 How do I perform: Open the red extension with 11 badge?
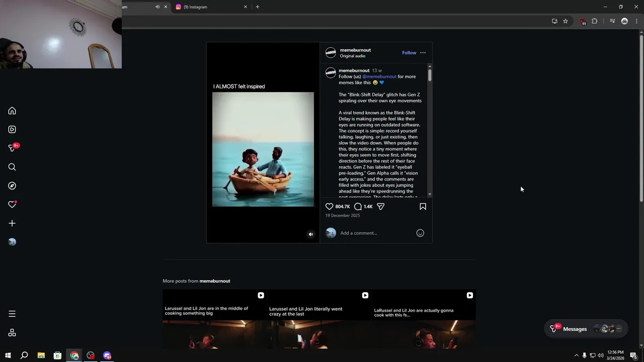coord(583,22)
